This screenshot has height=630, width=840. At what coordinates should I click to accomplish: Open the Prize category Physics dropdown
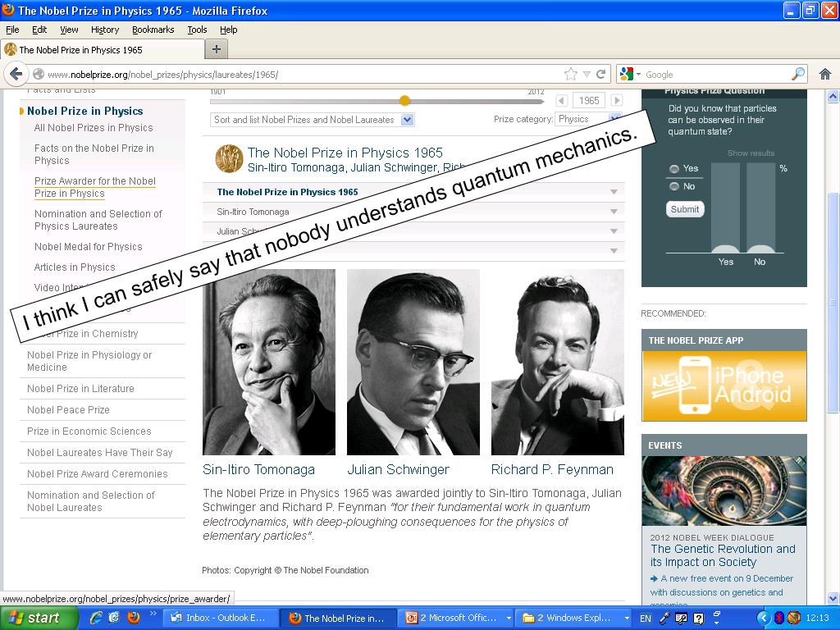[588, 119]
